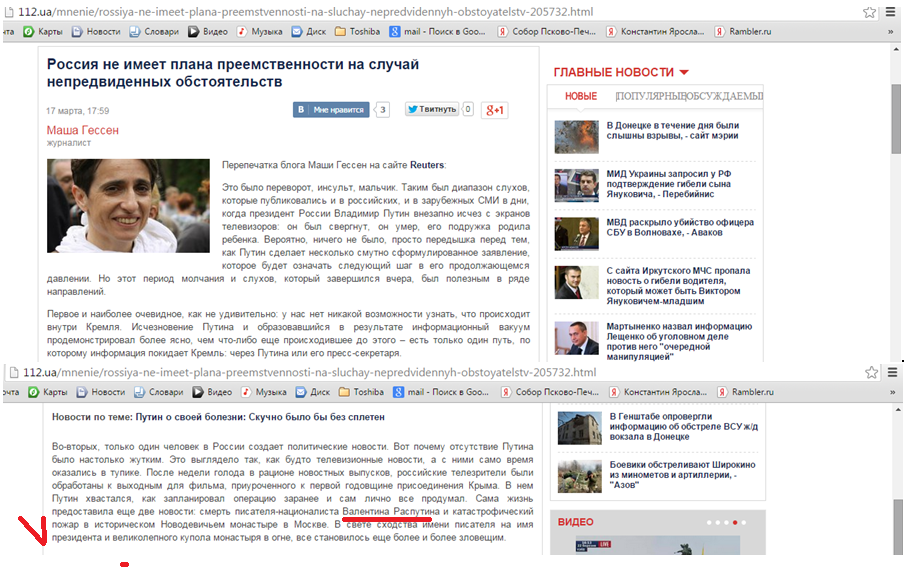The image size is (907, 571).
Task: Click the tweet count 0
Action: (x=468, y=109)
